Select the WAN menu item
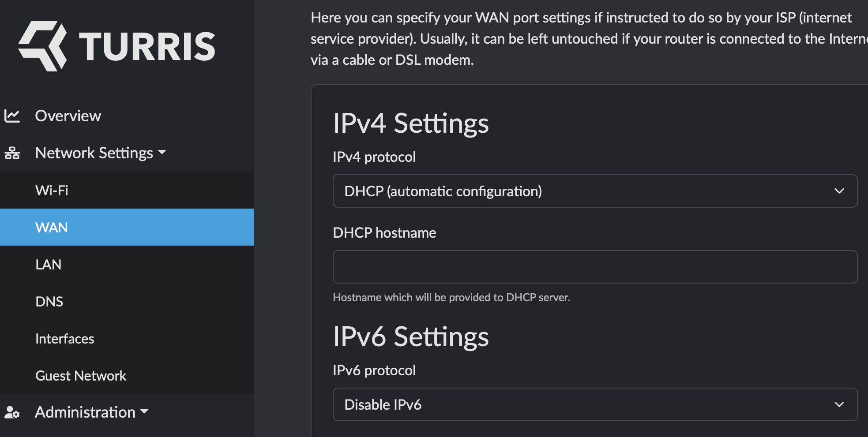868x437 pixels. [127, 227]
